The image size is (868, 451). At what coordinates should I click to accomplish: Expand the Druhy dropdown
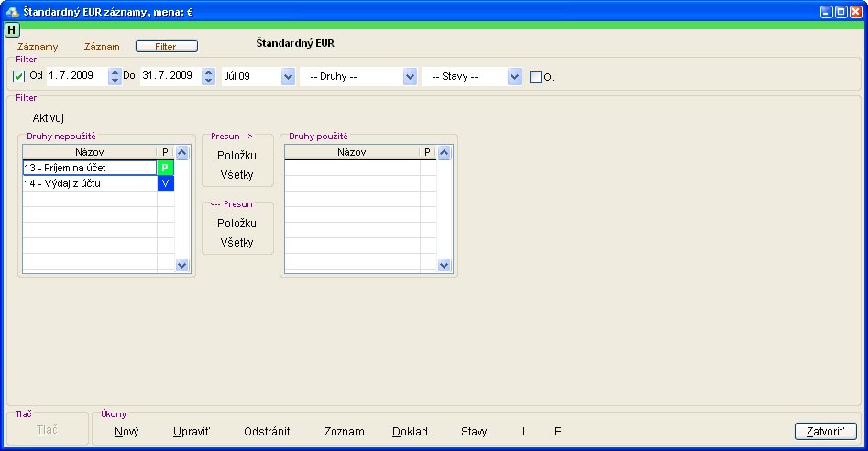pyautogui.click(x=410, y=77)
